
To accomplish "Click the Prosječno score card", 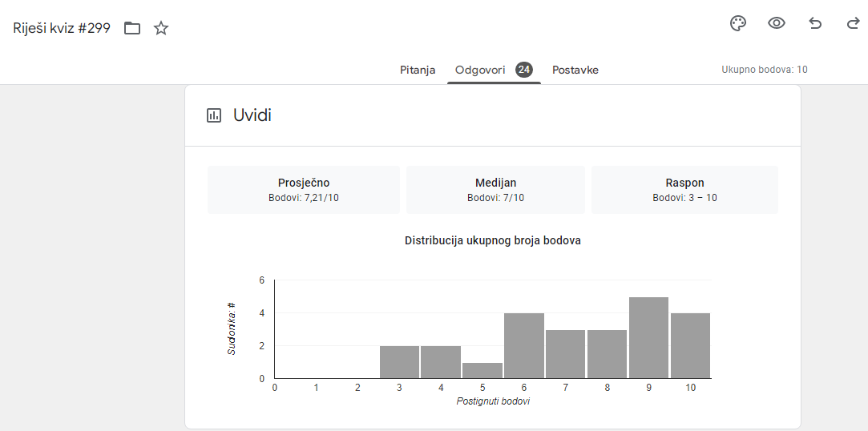I will click(303, 190).
